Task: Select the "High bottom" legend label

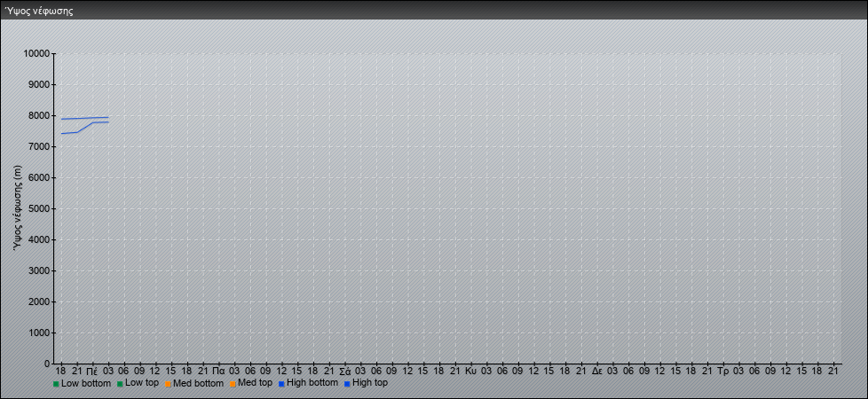Action: coord(312,382)
